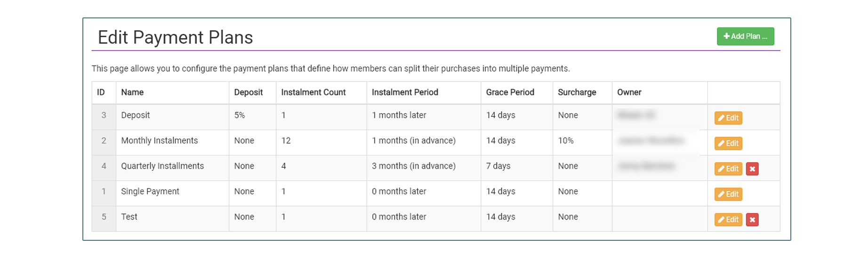Click the Grace Period column header
Viewport: 868px width, 254px height.
510,92
